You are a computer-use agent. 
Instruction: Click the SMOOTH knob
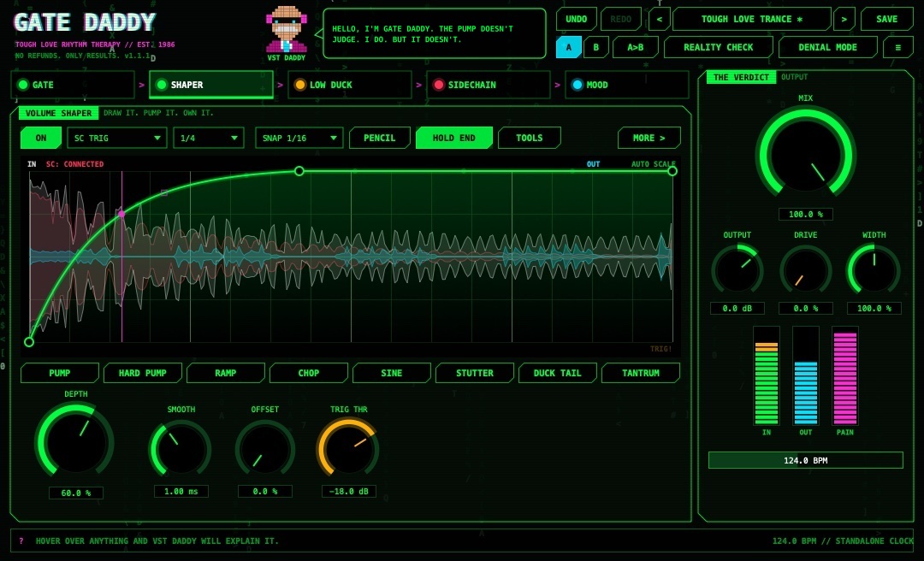(181, 448)
